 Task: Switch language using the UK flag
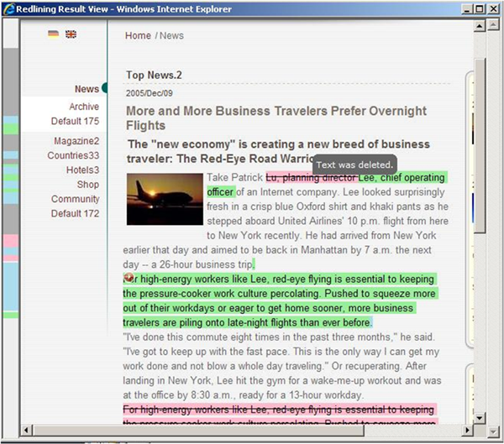[x=71, y=34]
